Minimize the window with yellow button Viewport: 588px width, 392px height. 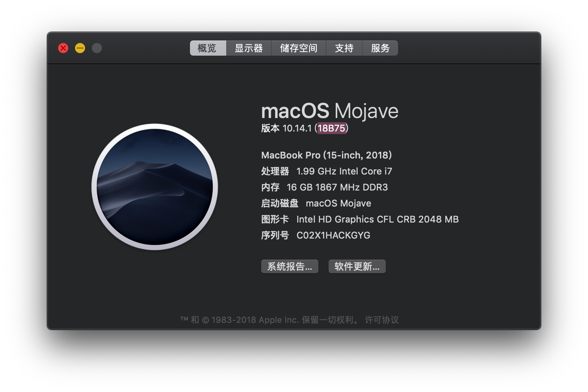click(x=80, y=48)
